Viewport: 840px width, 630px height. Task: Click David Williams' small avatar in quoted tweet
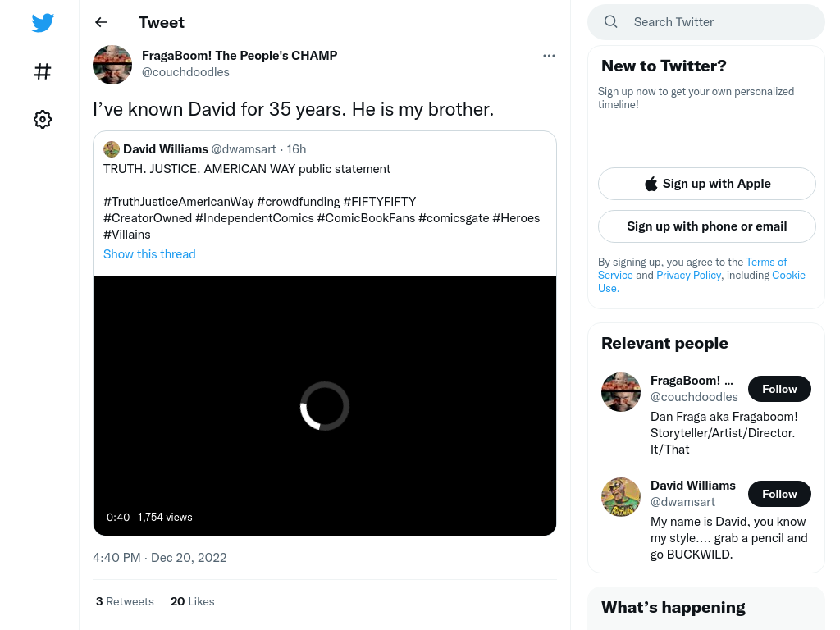click(x=112, y=149)
